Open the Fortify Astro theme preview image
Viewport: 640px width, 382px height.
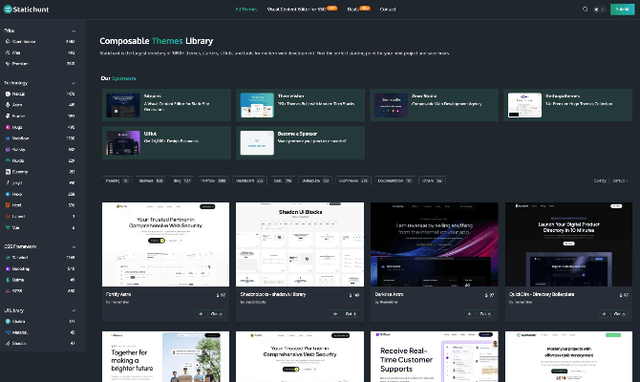click(x=165, y=244)
